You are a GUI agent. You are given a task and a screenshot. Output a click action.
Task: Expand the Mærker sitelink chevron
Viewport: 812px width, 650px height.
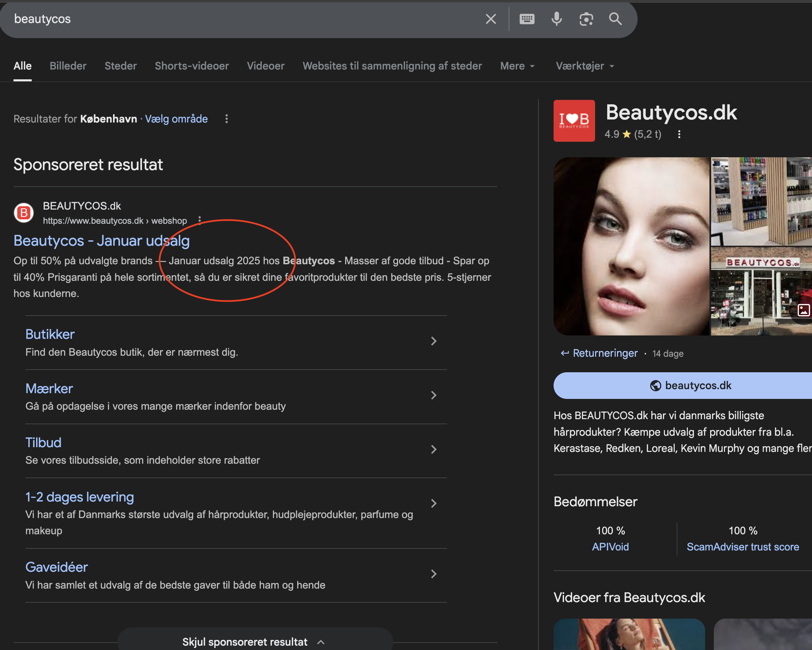point(433,395)
